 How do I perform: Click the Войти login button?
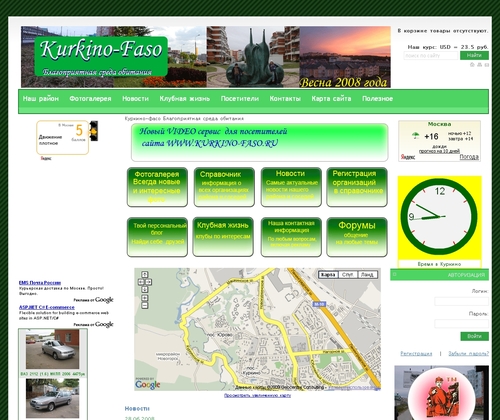point(474,336)
